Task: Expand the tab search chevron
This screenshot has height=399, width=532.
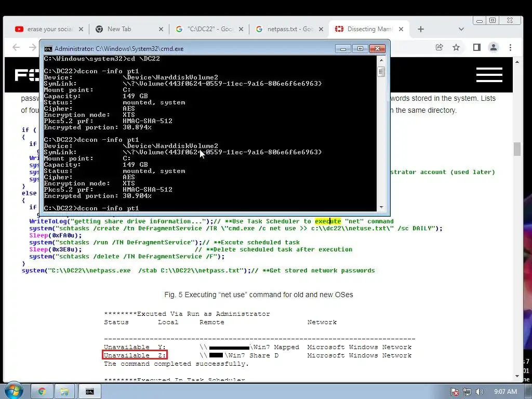Action: tap(461, 29)
